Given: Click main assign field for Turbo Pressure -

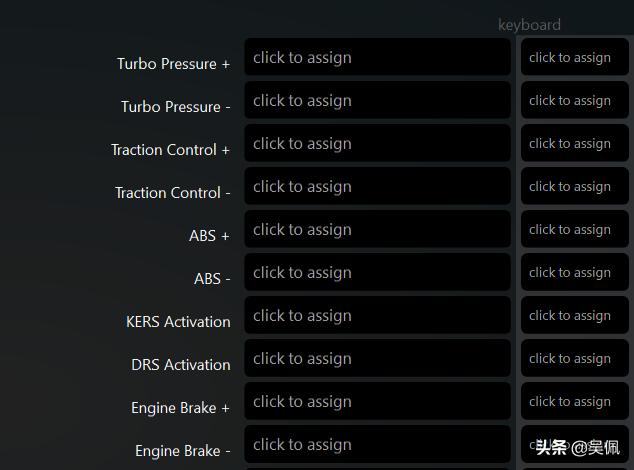Looking at the screenshot, I should 377,101.
